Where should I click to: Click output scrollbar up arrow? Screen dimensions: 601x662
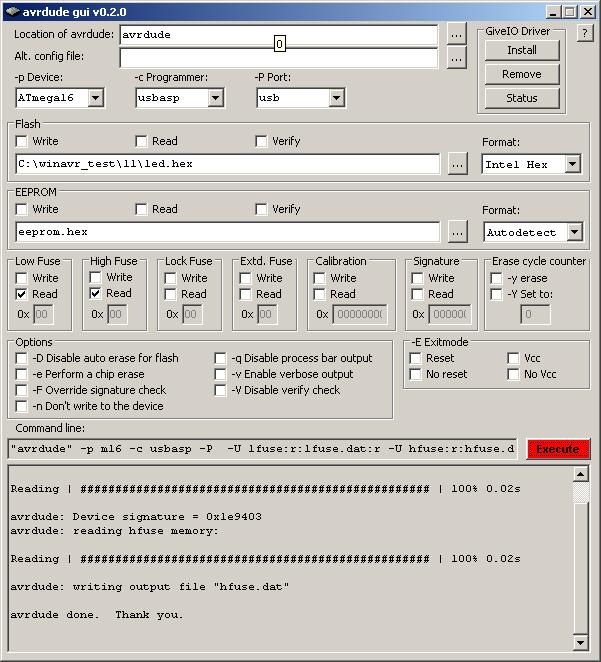point(581,474)
